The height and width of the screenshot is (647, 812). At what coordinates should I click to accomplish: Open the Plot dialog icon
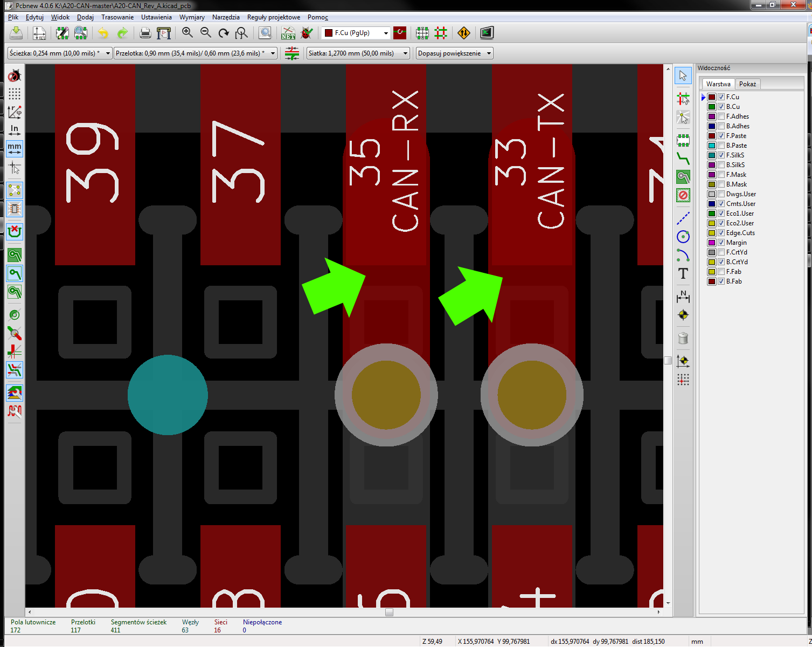164,33
